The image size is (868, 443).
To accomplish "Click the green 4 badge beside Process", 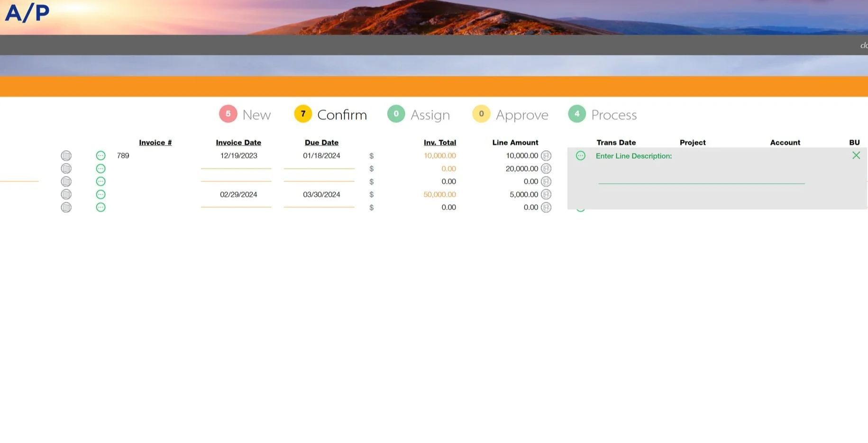I will [577, 114].
